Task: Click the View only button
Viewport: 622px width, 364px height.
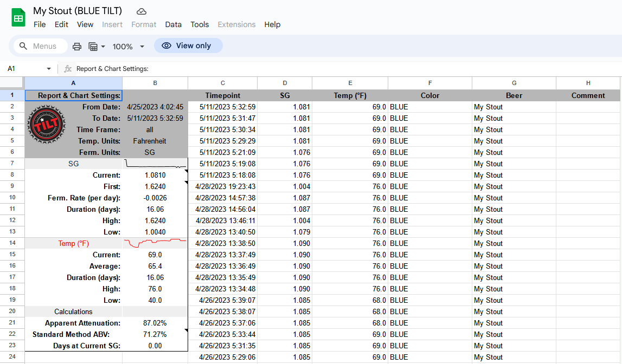Action: tap(188, 45)
